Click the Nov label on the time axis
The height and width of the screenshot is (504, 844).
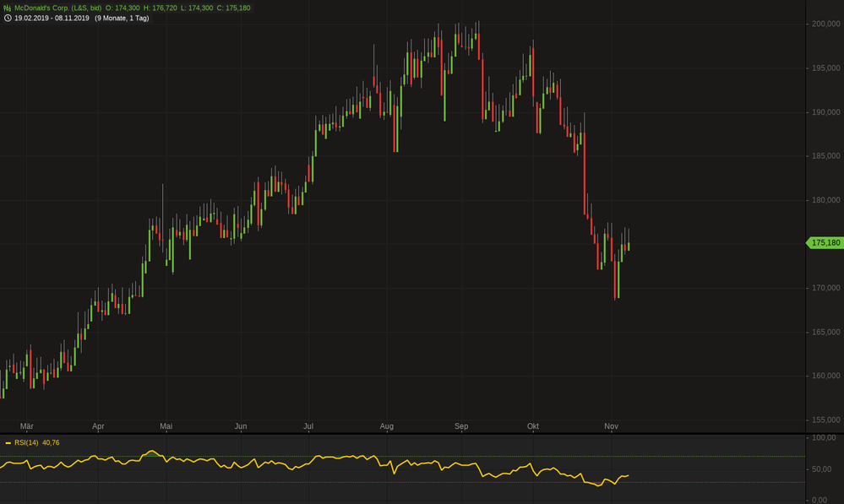[611, 426]
